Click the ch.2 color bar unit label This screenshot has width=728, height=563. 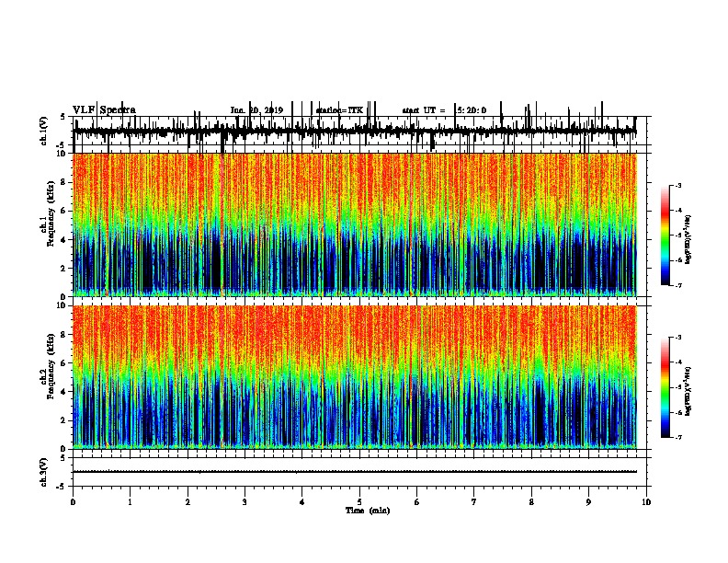pos(688,391)
